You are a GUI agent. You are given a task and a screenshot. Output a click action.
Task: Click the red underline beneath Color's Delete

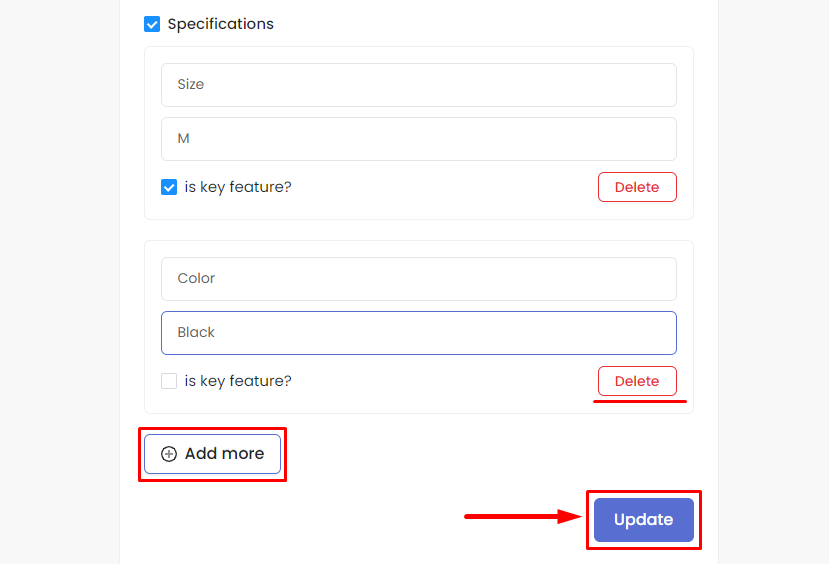[640, 402]
